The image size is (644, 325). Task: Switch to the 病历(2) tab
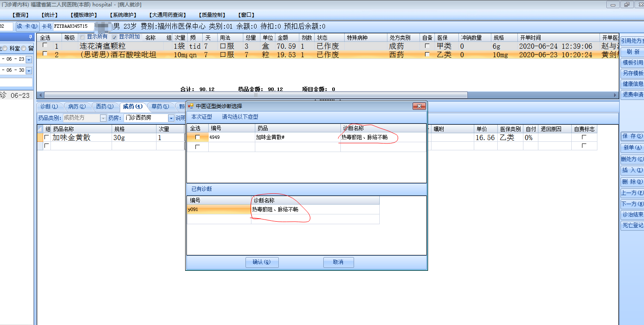(x=77, y=106)
